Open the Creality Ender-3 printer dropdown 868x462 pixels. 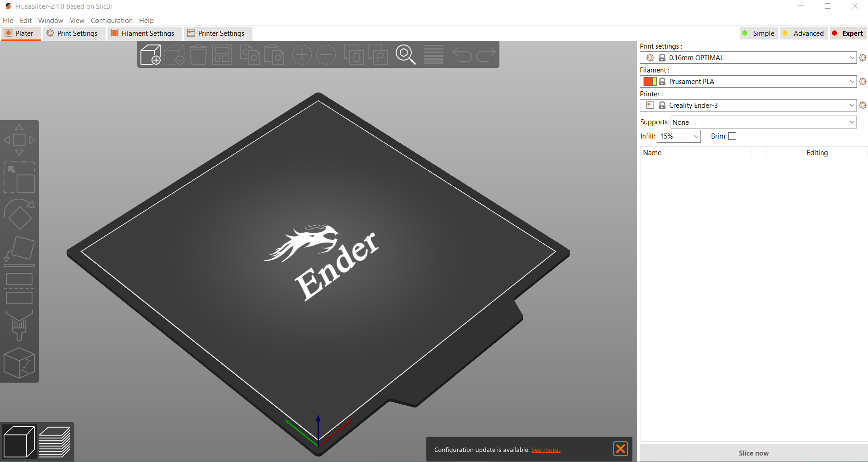click(748, 106)
